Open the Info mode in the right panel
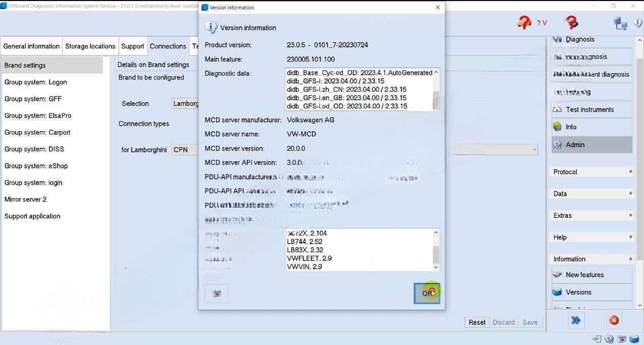 592,127
